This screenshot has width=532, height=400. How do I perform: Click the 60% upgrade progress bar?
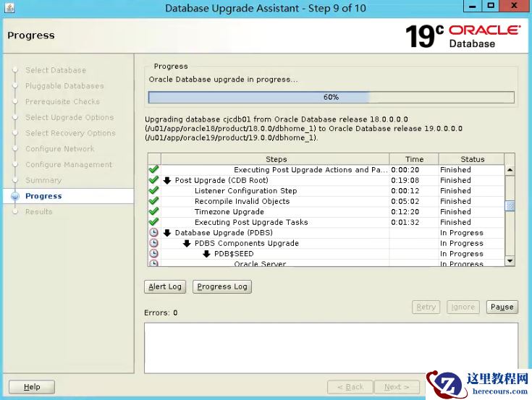pos(331,97)
